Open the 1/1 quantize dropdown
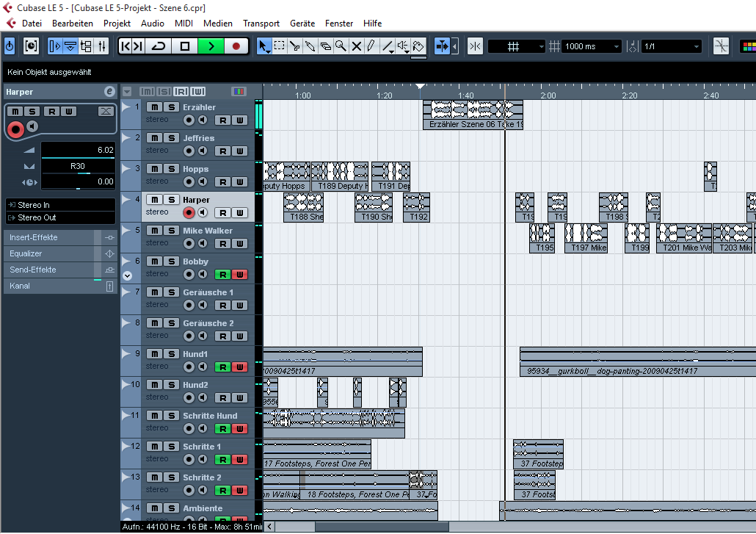Viewport: 756px width, 534px height. (696, 46)
